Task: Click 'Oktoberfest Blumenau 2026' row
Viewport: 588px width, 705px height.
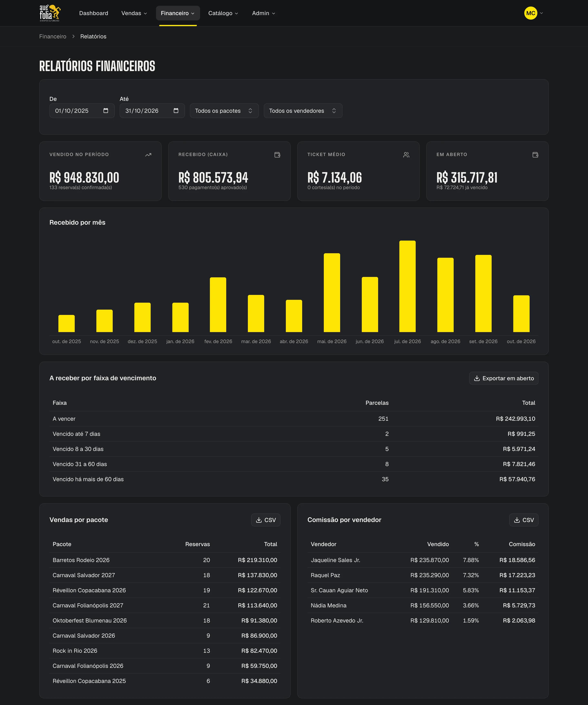Action: (x=165, y=620)
